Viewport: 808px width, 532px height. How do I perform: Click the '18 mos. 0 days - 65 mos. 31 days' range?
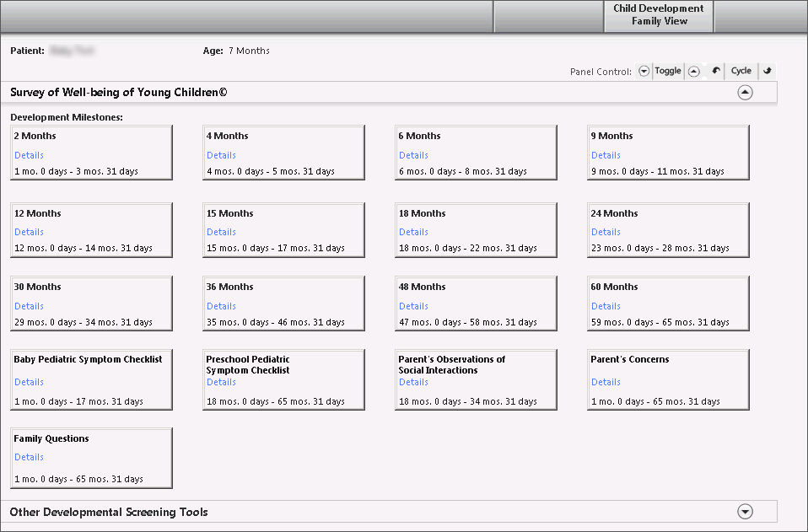(276, 401)
